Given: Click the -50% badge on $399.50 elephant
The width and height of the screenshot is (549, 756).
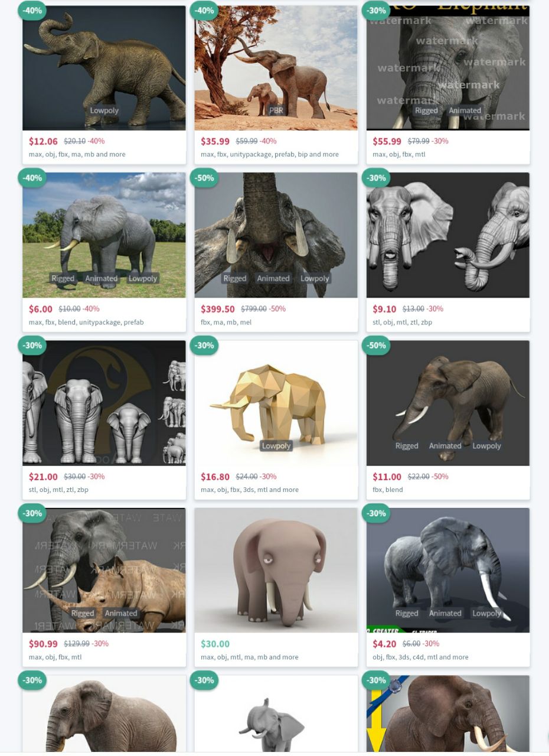Looking at the screenshot, I should click(x=204, y=178).
